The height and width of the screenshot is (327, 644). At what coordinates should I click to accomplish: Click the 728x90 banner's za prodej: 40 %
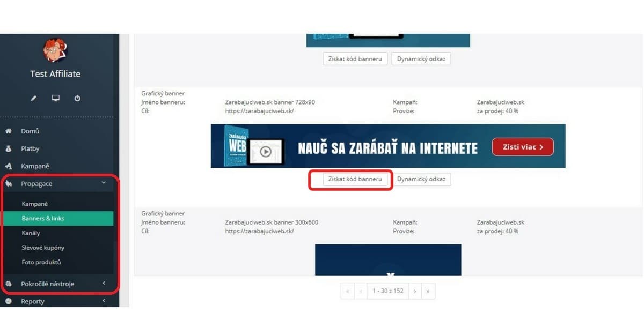pos(498,111)
